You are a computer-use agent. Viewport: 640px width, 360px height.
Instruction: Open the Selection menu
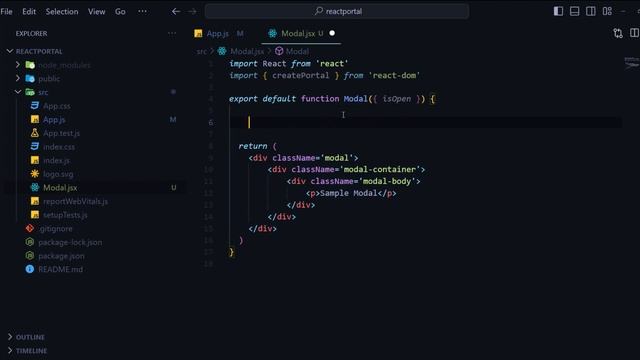pos(62,11)
